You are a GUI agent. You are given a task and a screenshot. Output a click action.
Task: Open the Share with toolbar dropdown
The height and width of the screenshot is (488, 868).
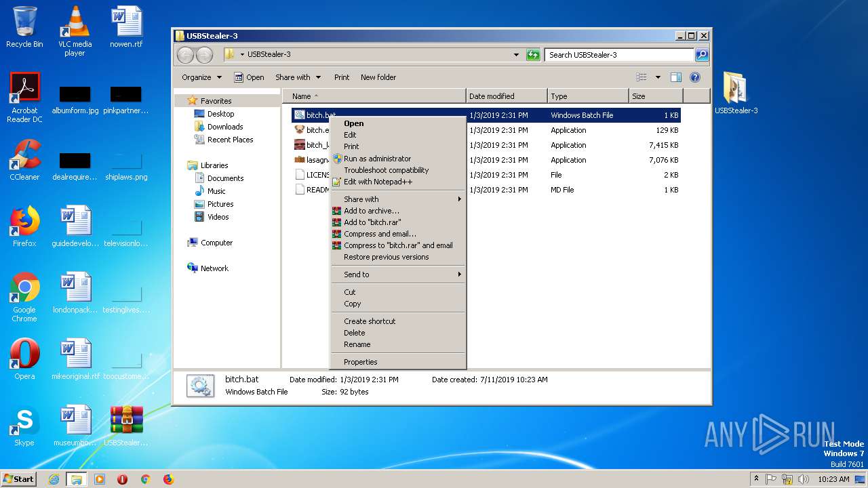click(298, 77)
